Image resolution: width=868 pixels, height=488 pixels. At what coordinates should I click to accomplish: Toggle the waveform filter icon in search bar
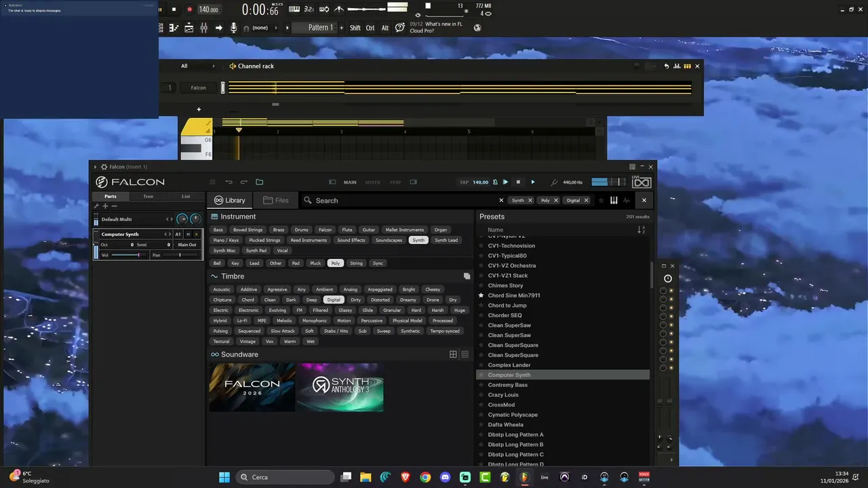click(627, 201)
